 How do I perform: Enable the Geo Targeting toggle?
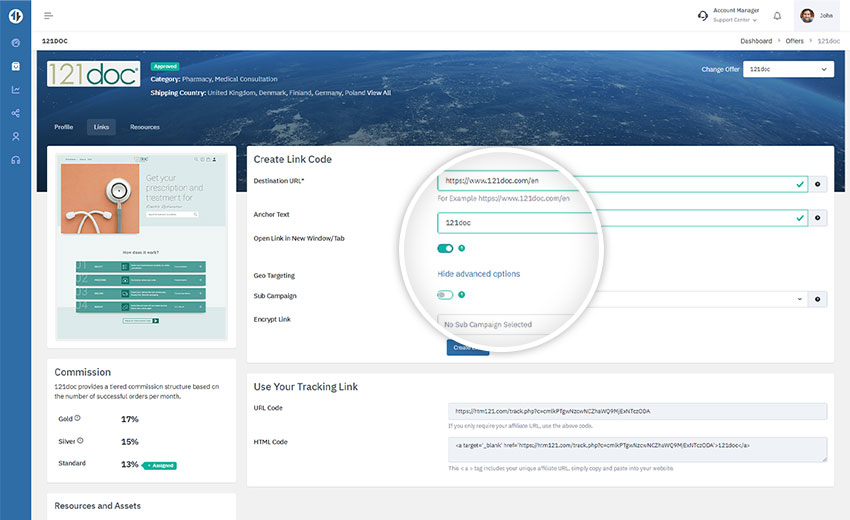(x=445, y=295)
